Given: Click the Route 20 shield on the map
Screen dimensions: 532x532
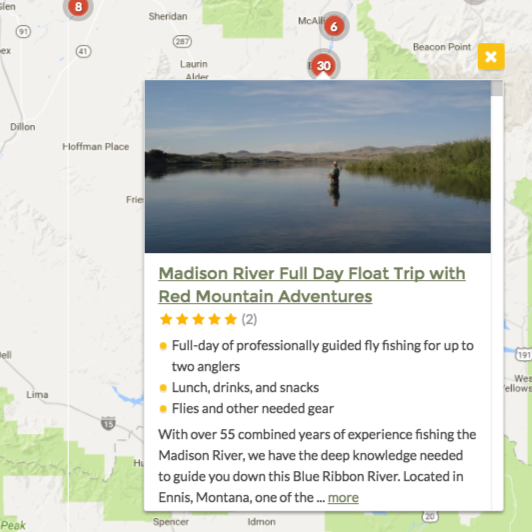Looking at the screenshot, I should click(430, 516).
